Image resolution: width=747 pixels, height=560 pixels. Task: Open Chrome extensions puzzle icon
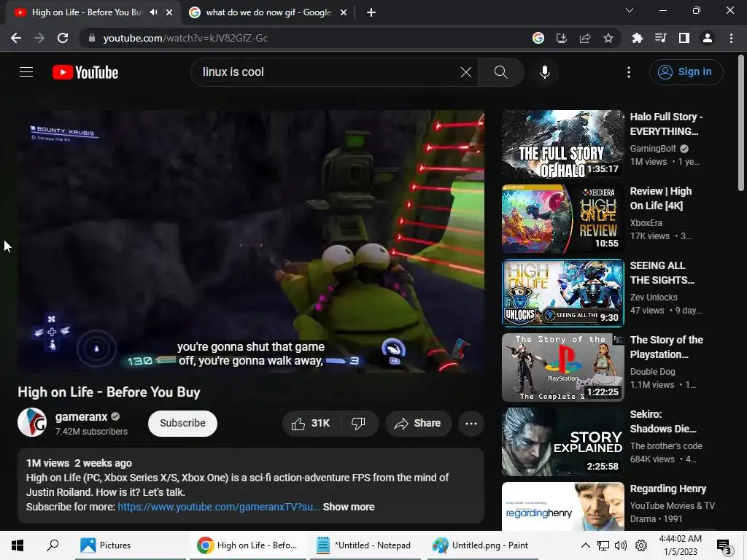(637, 38)
